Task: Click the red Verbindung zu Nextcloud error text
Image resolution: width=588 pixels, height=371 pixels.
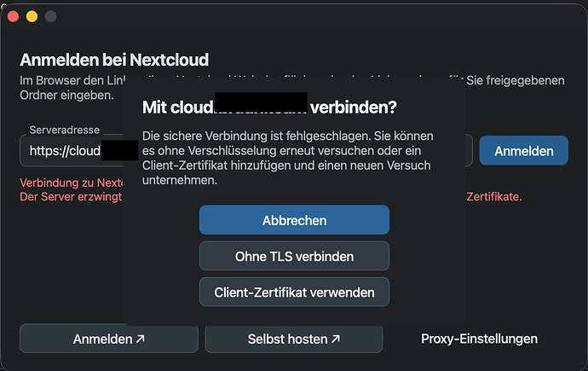Action: tap(72, 183)
